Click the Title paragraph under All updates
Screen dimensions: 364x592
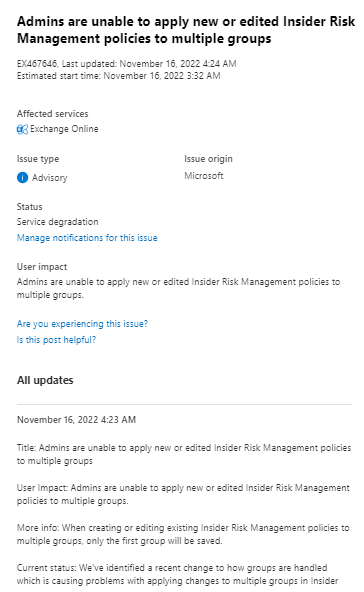(184, 454)
